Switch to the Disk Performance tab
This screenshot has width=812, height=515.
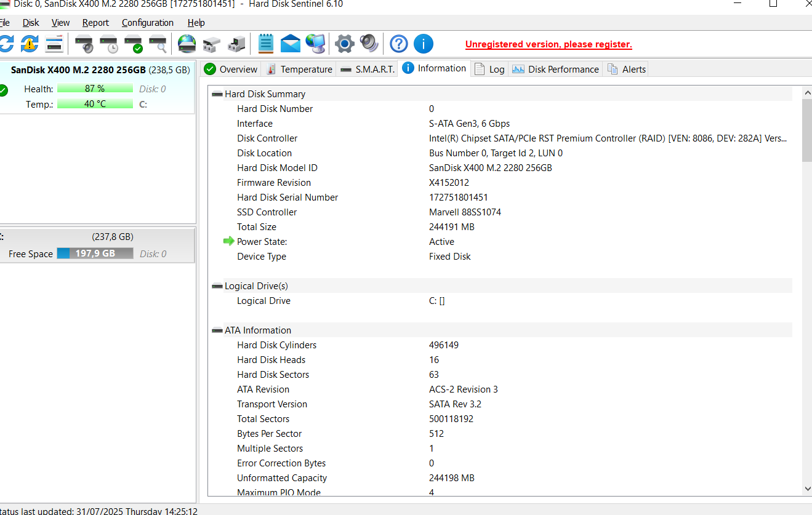click(556, 69)
